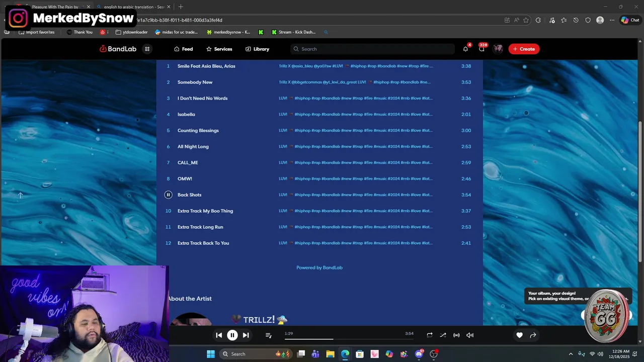Image resolution: width=644 pixels, height=362 pixels.
Task: Share the current track with arrow icon
Action: pos(533,335)
